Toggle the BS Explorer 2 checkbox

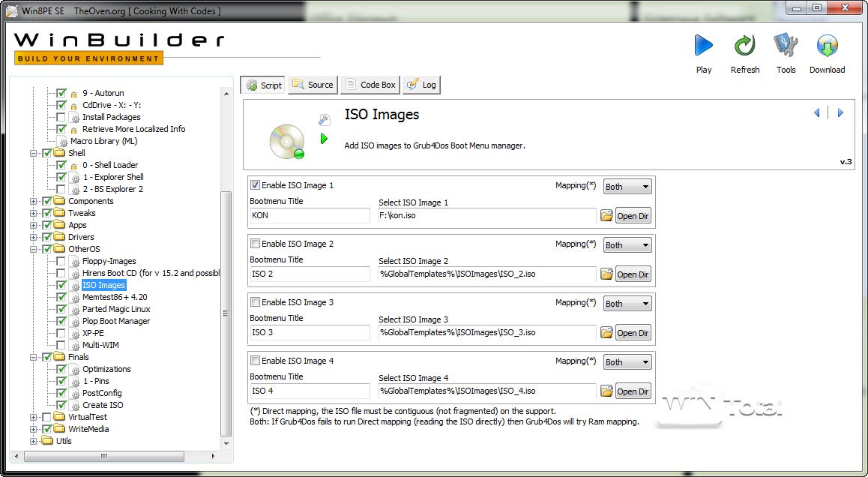[61, 189]
